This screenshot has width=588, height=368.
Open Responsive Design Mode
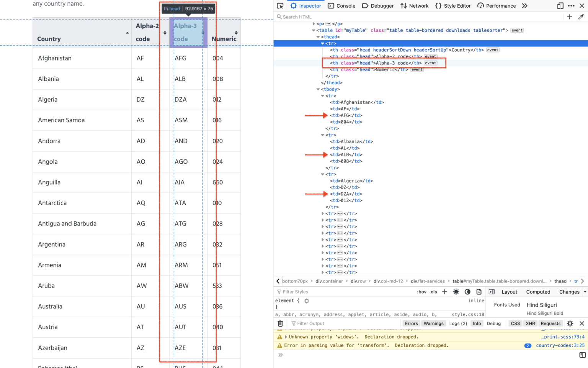point(560,6)
